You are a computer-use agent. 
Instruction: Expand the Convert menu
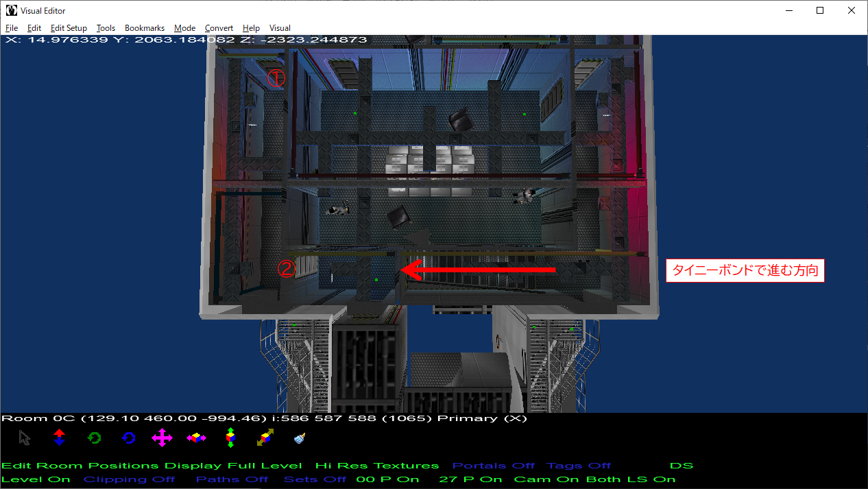click(x=219, y=28)
